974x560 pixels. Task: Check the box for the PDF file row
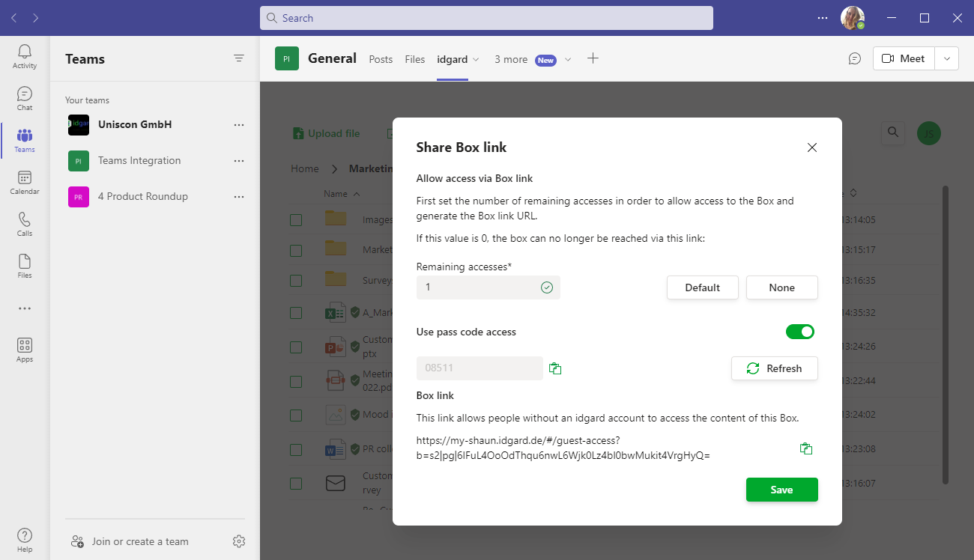click(296, 380)
